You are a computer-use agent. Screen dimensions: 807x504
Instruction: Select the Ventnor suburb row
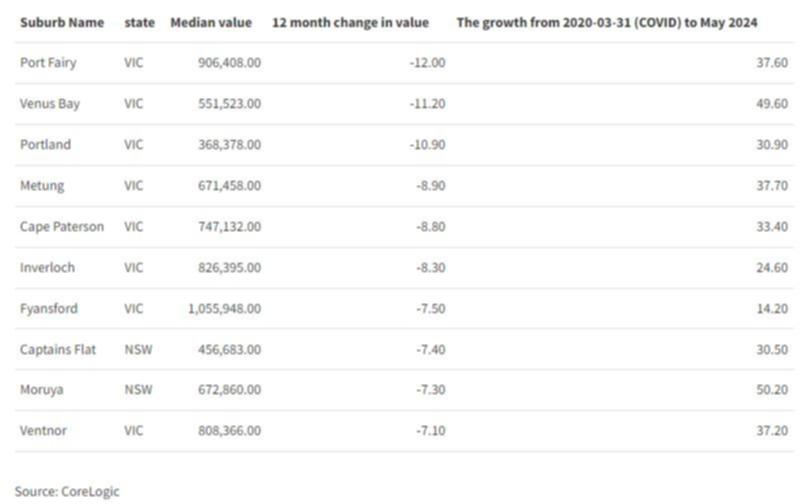404,431
